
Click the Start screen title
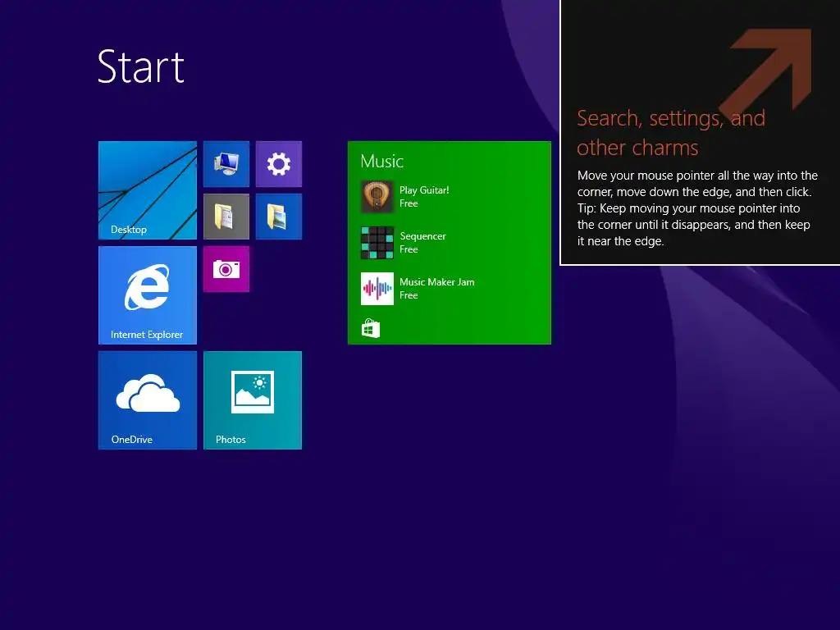coord(141,67)
